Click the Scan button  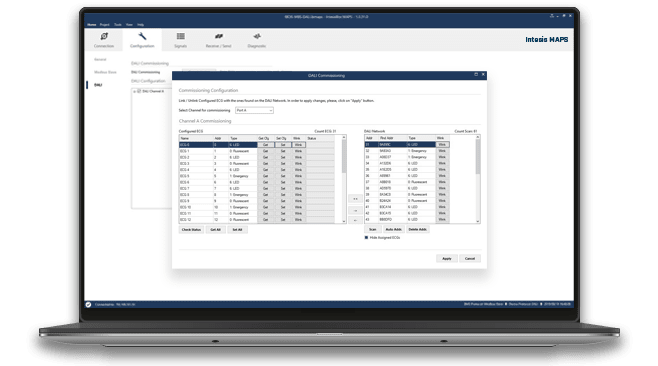pyautogui.click(x=372, y=229)
